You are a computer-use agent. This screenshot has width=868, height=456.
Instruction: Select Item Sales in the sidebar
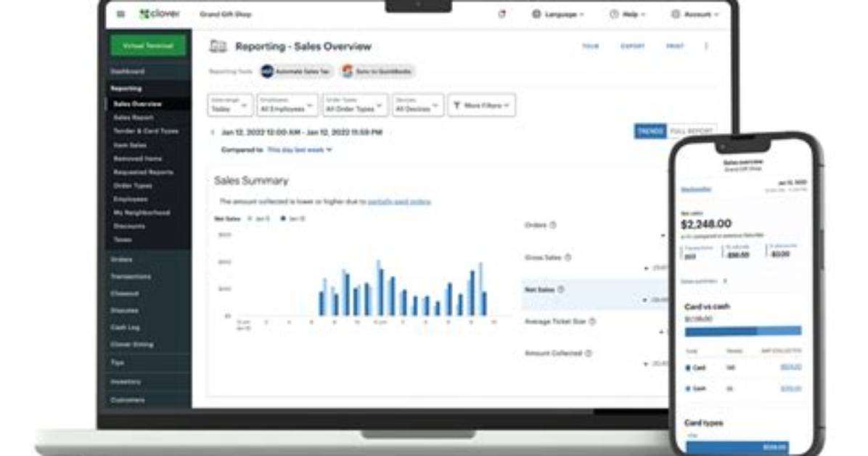tap(130, 145)
